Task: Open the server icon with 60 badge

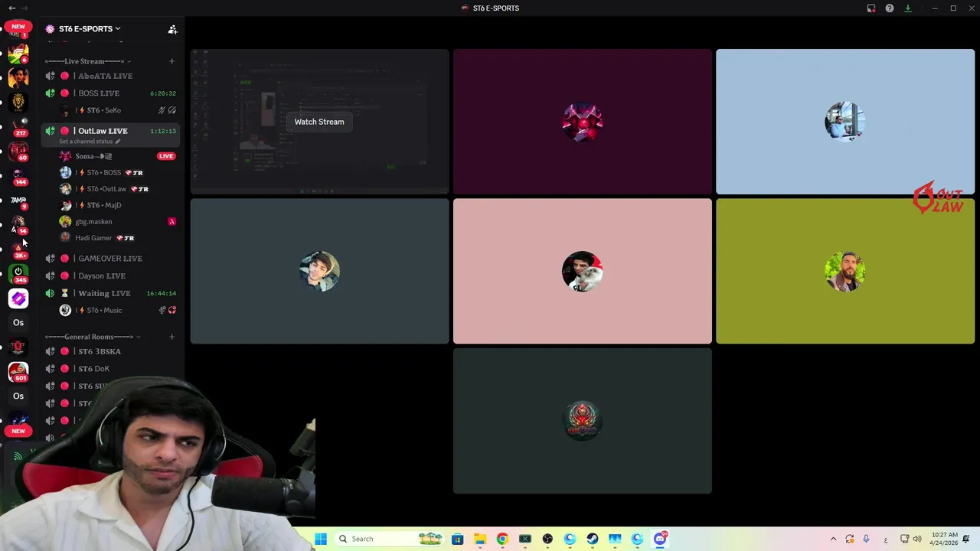Action: pyautogui.click(x=18, y=150)
